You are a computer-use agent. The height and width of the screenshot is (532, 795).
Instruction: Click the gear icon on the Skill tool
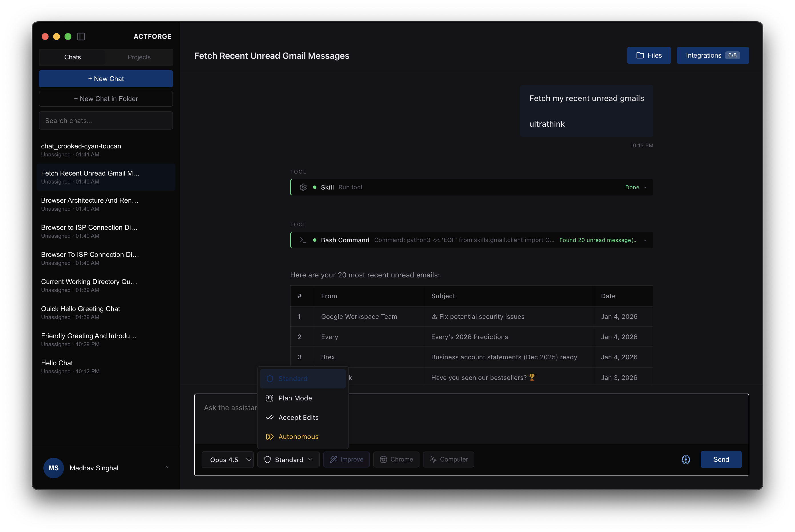pyautogui.click(x=303, y=187)
